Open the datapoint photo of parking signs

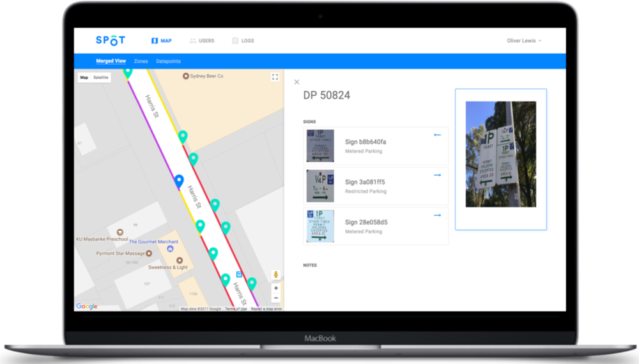pyautogui.click(x=501, y=155)
